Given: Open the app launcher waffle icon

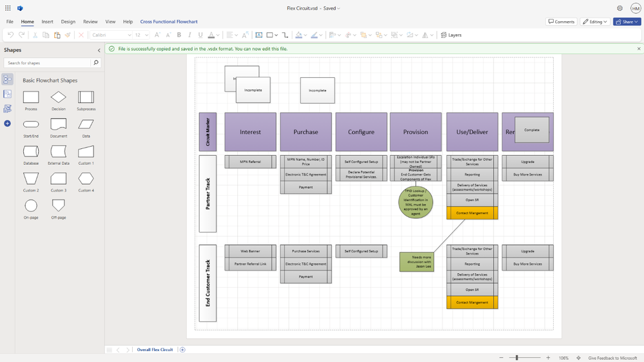Looking at the screenshot, I should [x=8, y=8].
